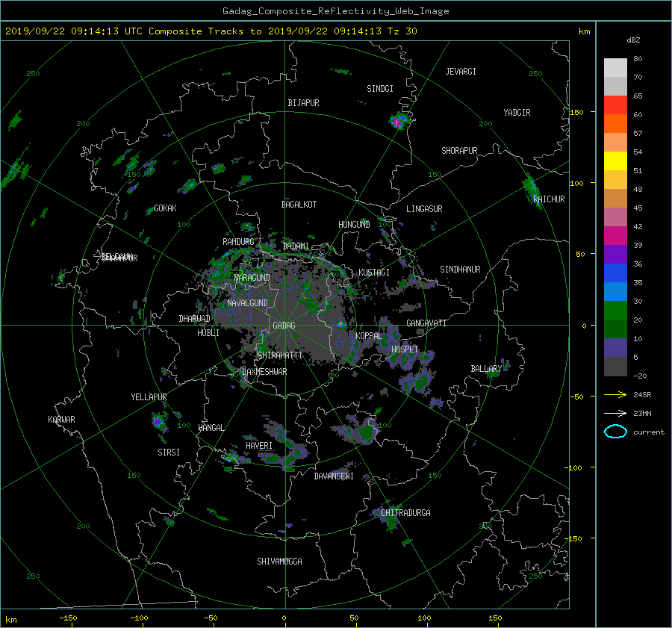Click the KUSTAGI city label
The width and height of the screenshot is (672, 628).
(x=374, y=273)
